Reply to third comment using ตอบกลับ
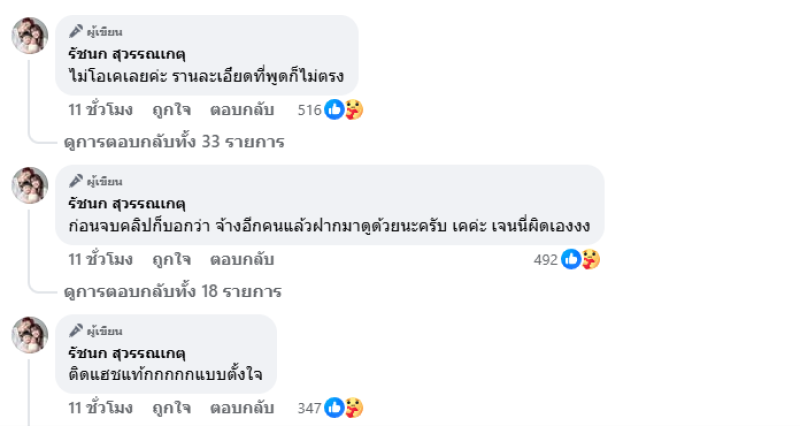This screenshot has width=800, height=426. [241, 408]
